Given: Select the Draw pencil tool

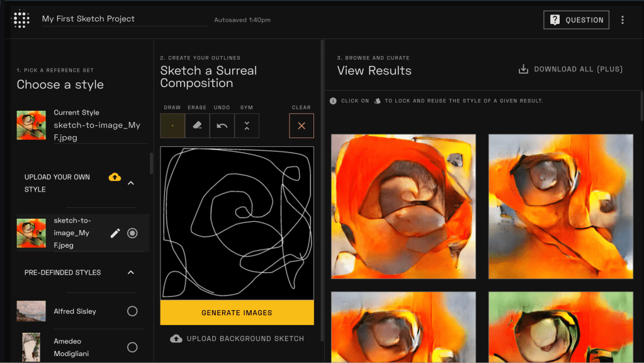Looking at the screenshot, I should click(172, 125).
